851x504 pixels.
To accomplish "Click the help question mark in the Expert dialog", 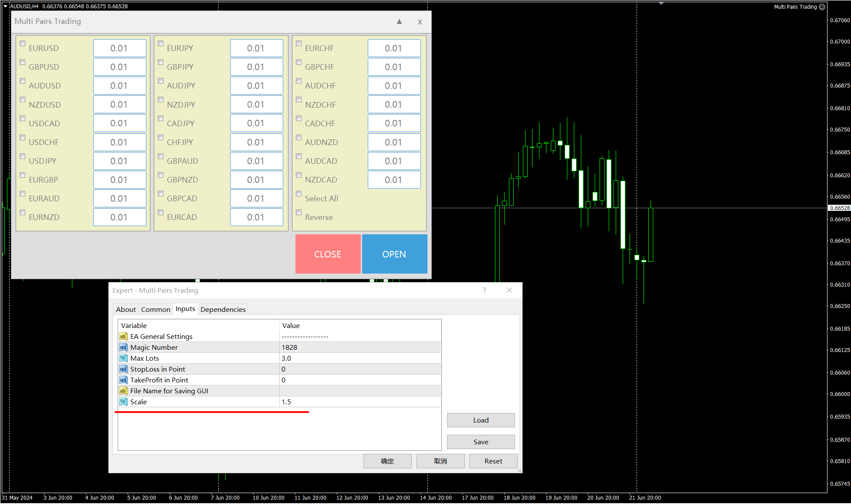I will coord(484,290).
